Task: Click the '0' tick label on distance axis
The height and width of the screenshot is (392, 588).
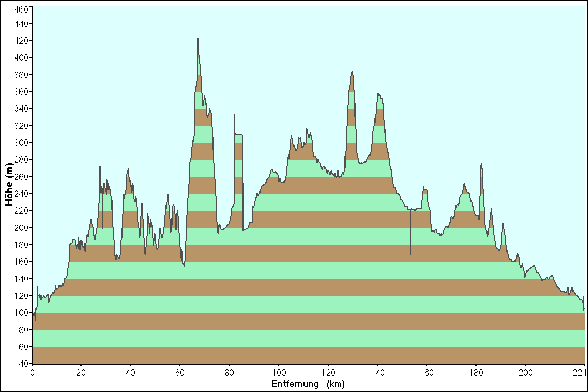Action: [32, 373]
